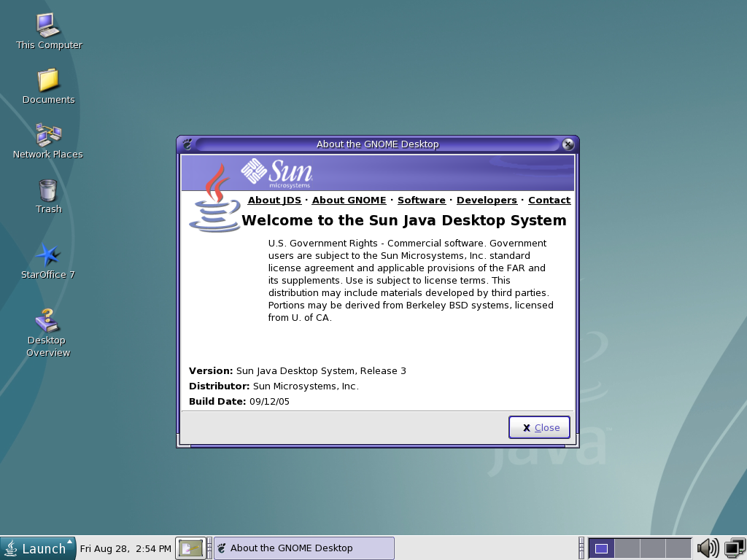The image size is (747, 560).
Task: Switch to the second workspace
Action: pos(627,548)
